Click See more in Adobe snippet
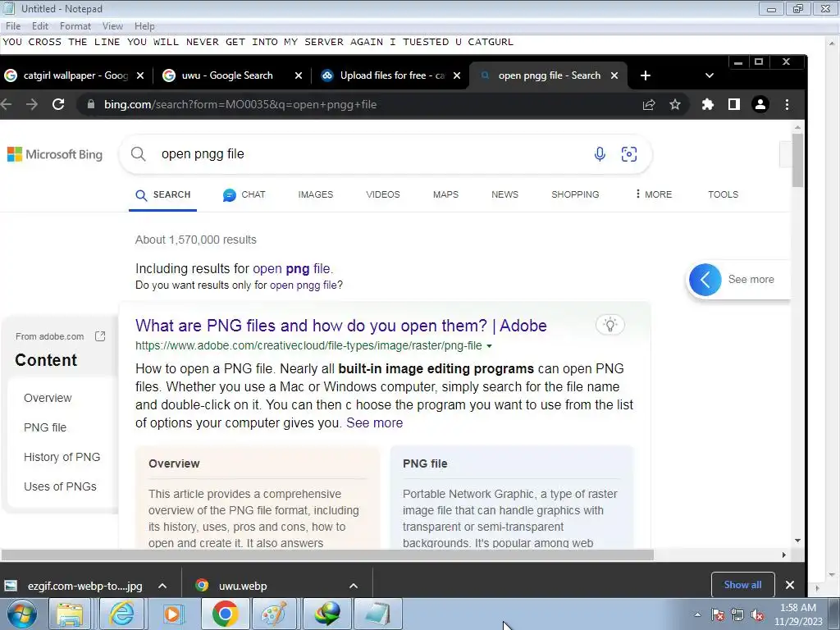This screenshot has height=630, width=840. [374, 422]
